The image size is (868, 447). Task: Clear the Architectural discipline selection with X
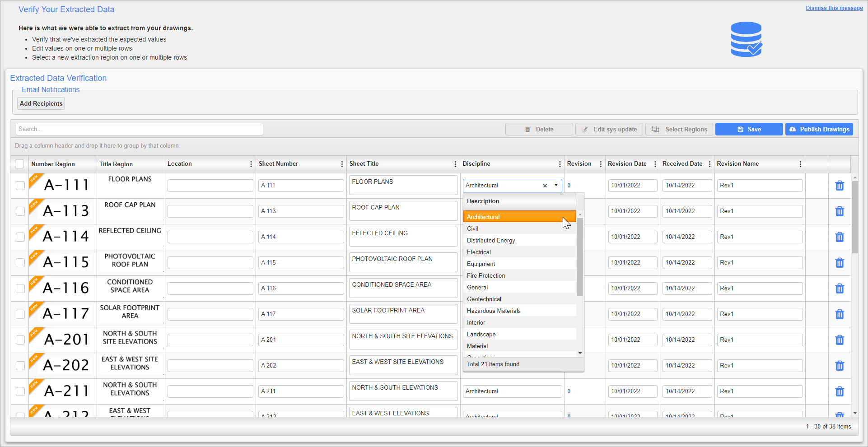tap(545, 186)
